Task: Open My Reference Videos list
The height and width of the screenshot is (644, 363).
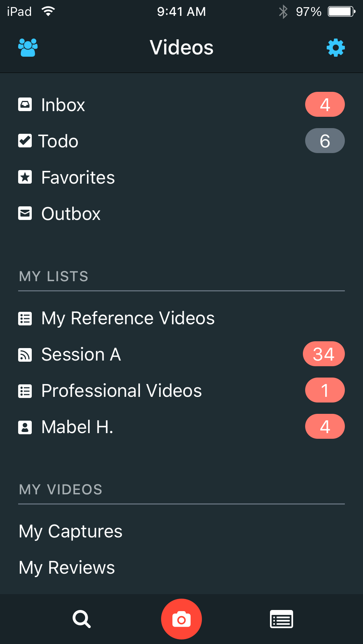Action: coord(128,318)
